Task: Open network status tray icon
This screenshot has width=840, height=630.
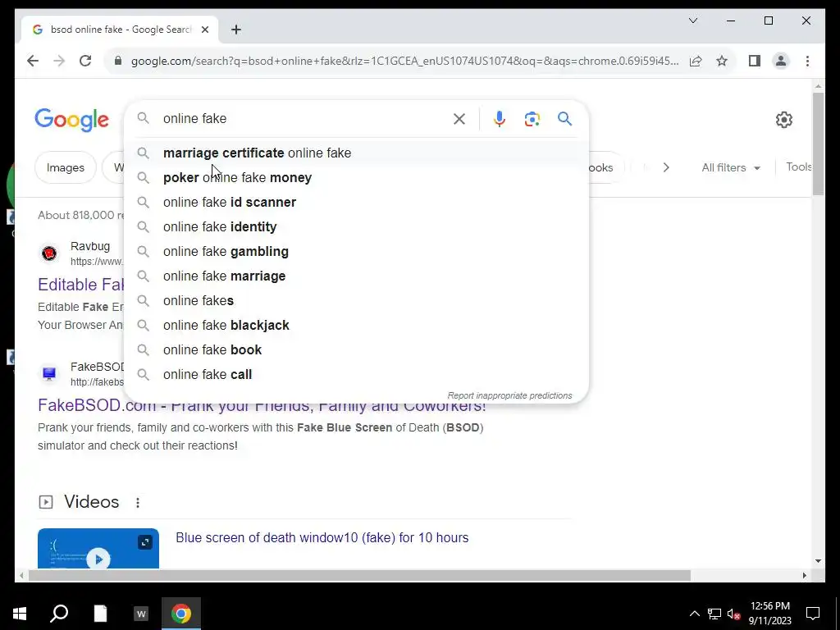Action: pos(714,614)
